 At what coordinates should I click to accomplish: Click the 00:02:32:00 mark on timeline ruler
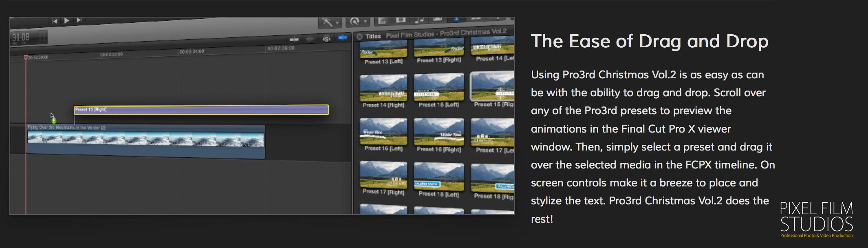[x=111, y=54]
